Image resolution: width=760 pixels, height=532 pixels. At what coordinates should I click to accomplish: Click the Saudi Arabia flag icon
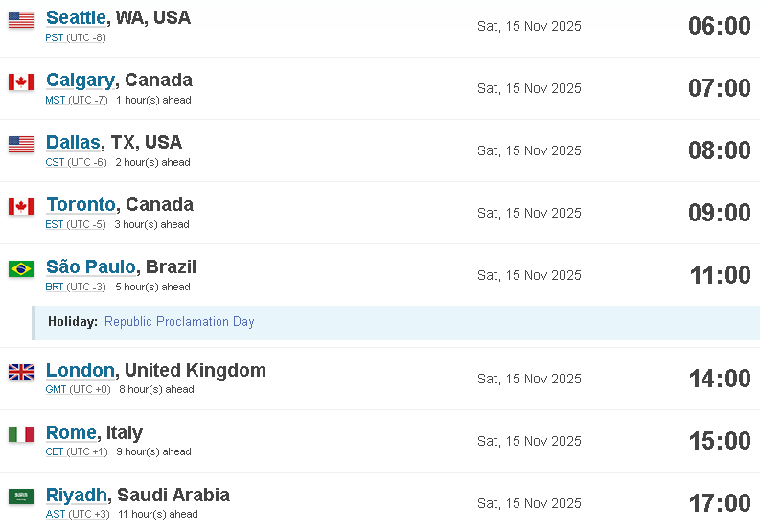tap(21, 497)
